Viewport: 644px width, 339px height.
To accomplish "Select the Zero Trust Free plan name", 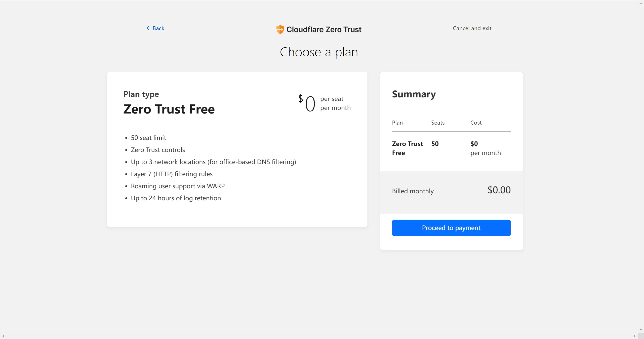I will [169, 109].
